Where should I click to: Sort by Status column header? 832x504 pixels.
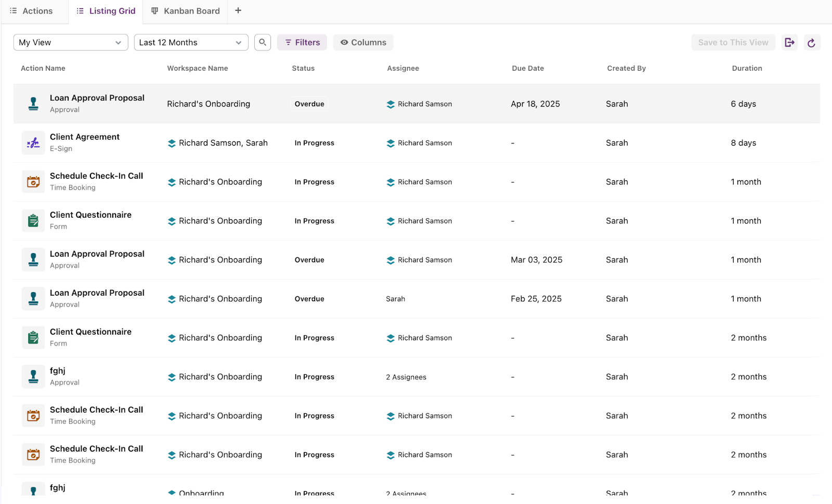tap(303, 68)
